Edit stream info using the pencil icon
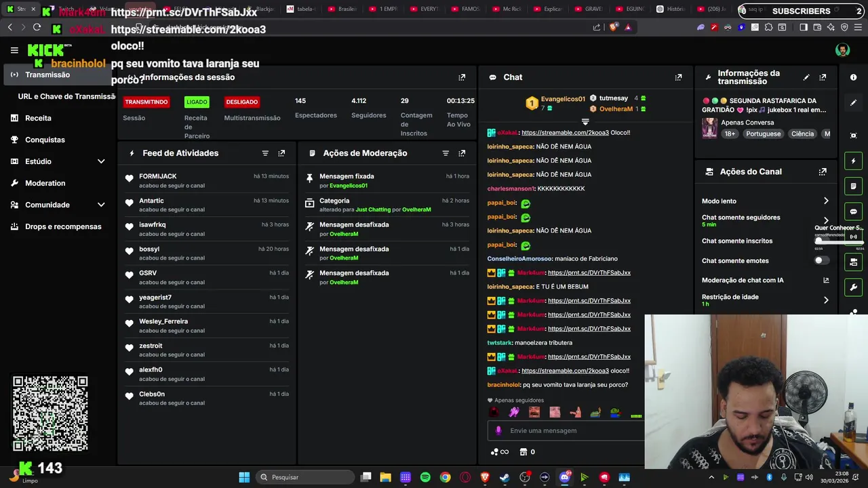Image resolution: width=868 pixels, height=488 pixels. [x=806, y=77]
